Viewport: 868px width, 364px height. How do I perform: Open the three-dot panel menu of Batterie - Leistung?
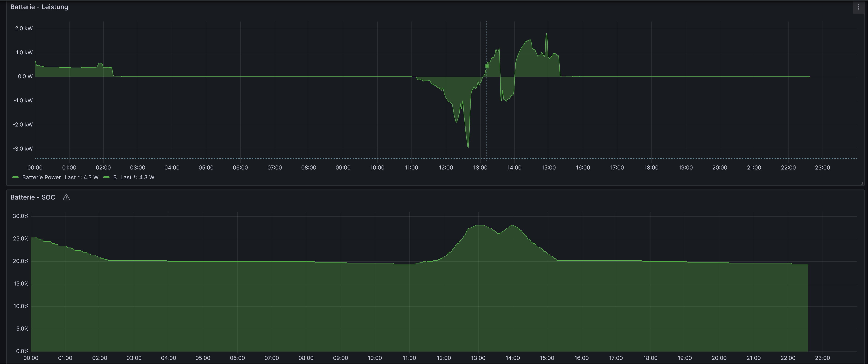[x=858, y=7]
